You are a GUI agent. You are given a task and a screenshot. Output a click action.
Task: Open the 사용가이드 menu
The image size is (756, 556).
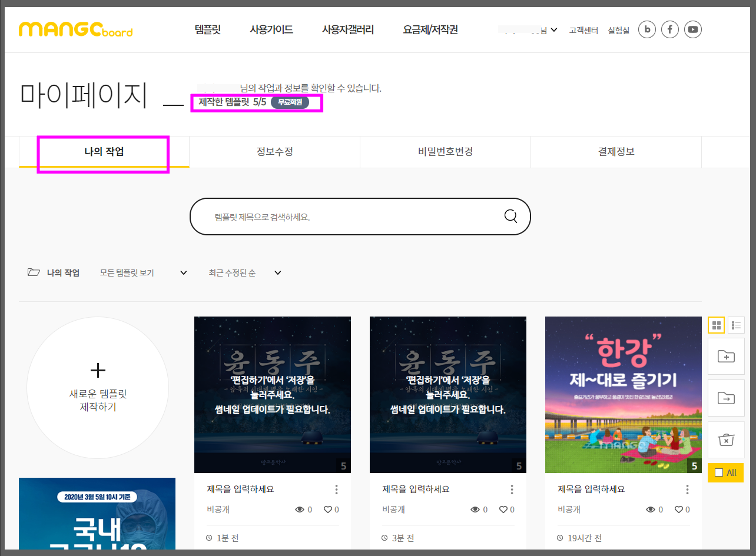pos(271,29)
